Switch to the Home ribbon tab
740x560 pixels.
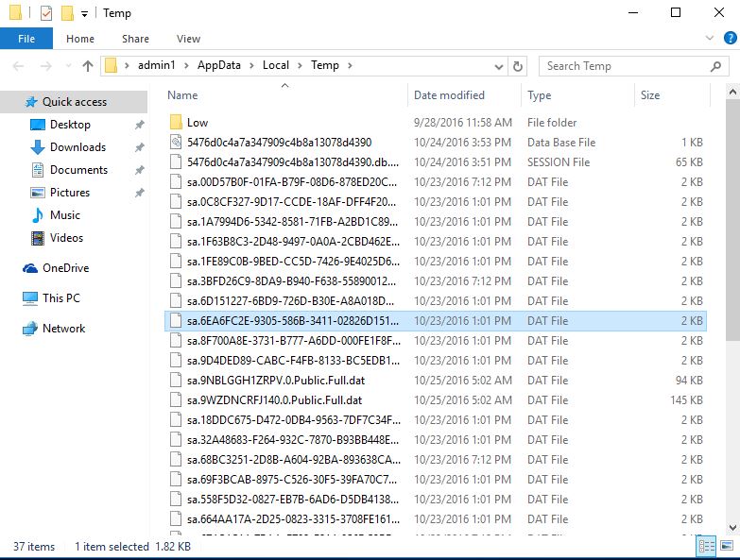coord(80,39)
